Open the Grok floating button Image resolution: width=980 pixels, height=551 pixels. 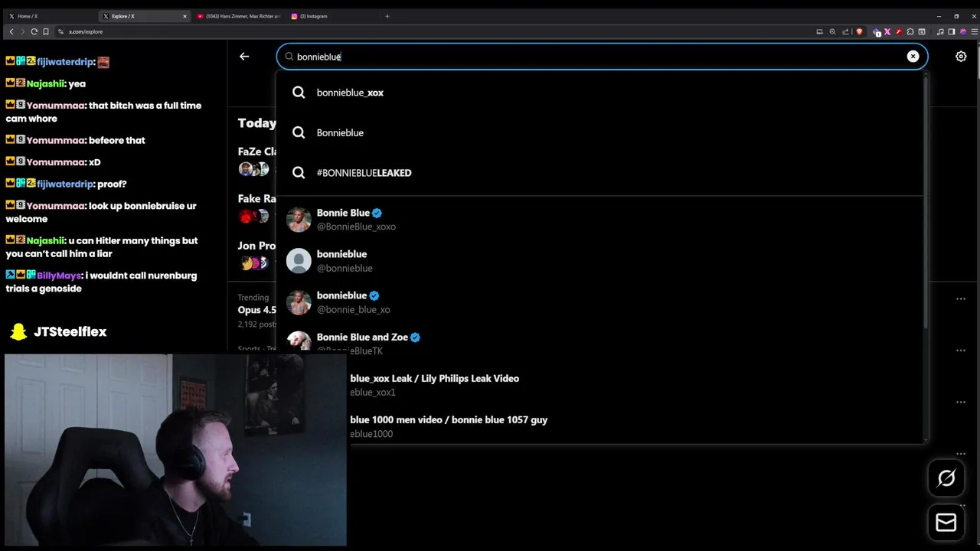click(x=946, y=478)
